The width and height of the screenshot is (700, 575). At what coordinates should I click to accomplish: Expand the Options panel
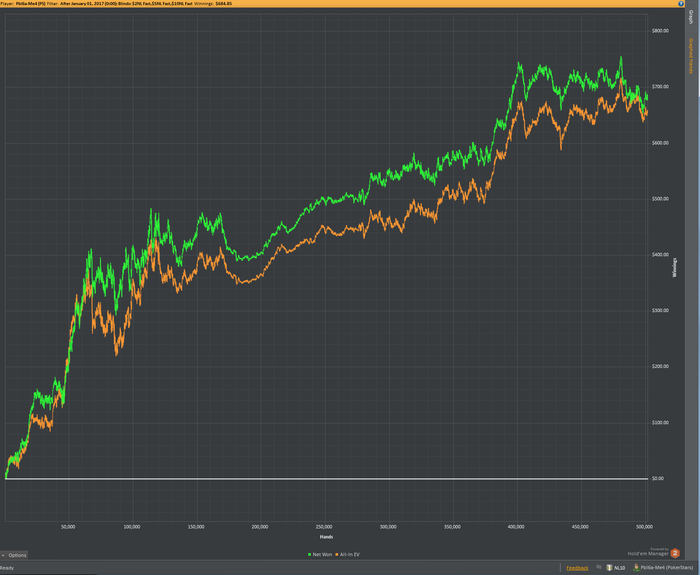click(x=14, y=555)
